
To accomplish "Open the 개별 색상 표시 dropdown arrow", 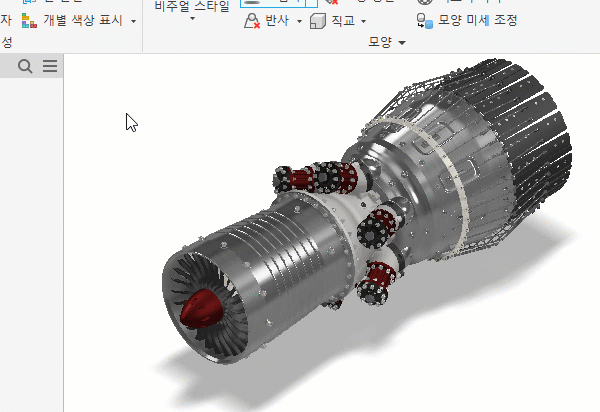I will [134, 21].
